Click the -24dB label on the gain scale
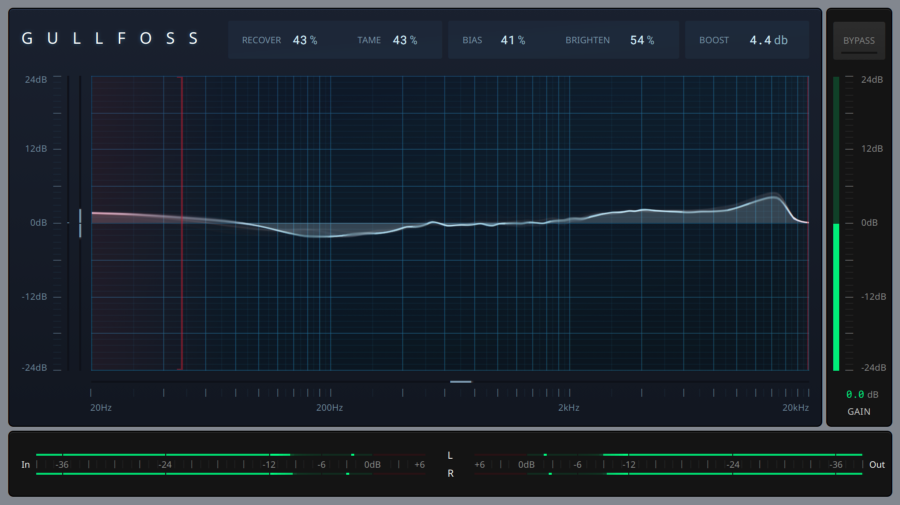 pyautogui.click(x=873, y=367)
